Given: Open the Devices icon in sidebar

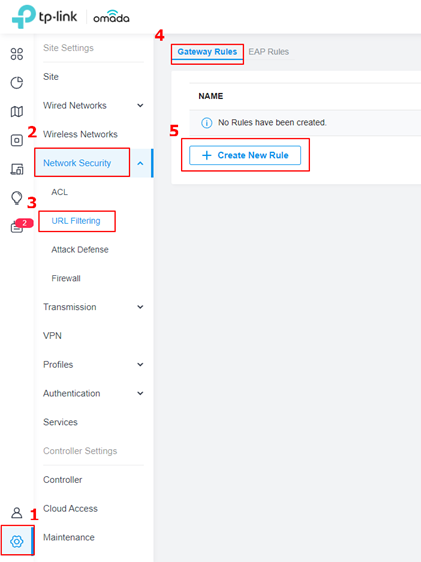Looking at the screenshot, I should 16,140.
